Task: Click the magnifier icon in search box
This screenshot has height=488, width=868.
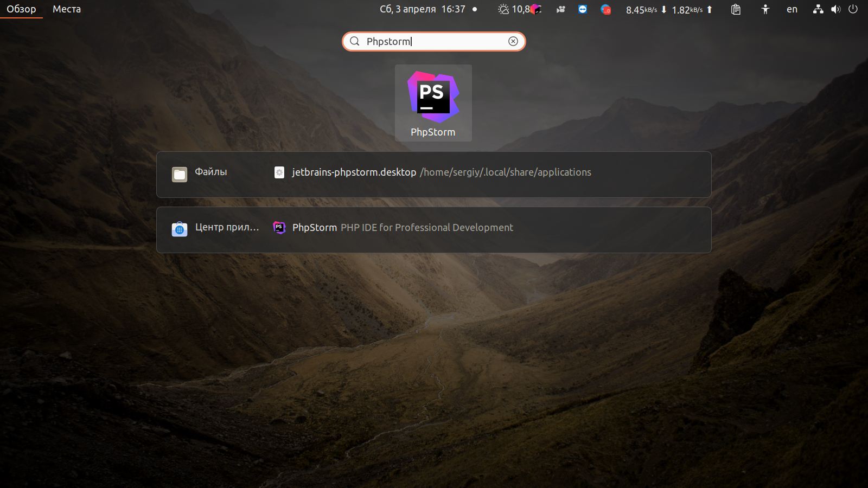Action: [x=355, y=41]
